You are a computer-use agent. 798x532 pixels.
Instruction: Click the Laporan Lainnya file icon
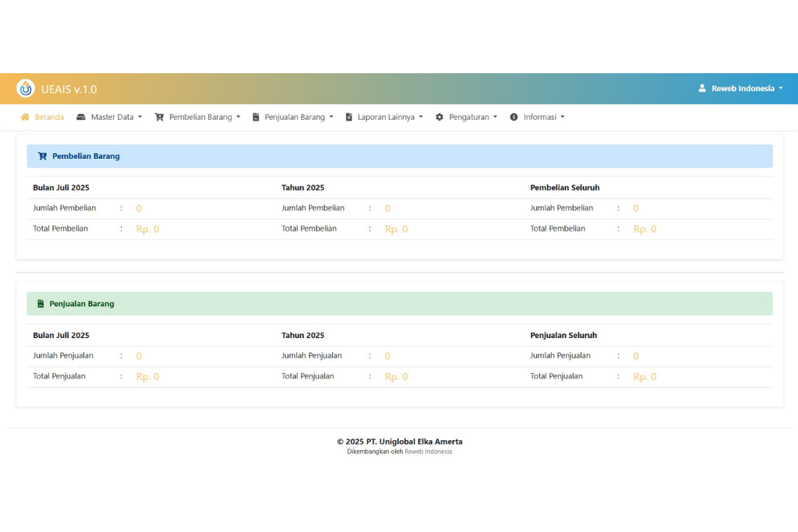pyautogui.click(x=349, y=117)
